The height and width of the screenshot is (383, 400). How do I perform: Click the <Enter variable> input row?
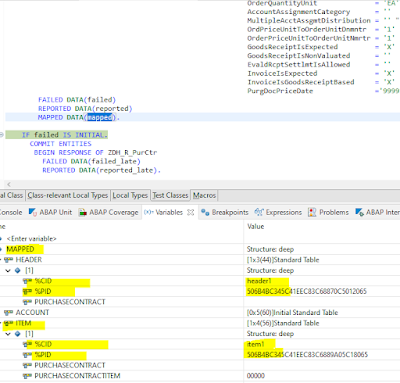pos(31,239)
